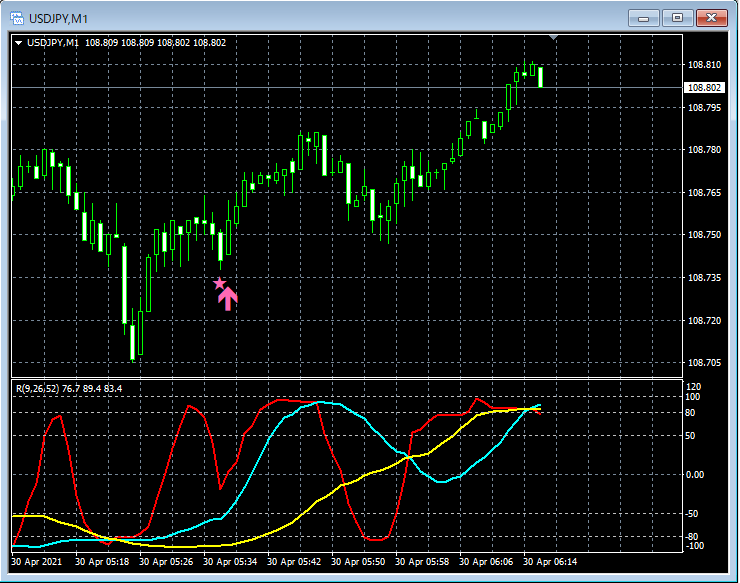Click the current price label 108.802
Image resolution: width=740 pixels, height=583 pixels.
pyautogui.click(x=704, y=87)
